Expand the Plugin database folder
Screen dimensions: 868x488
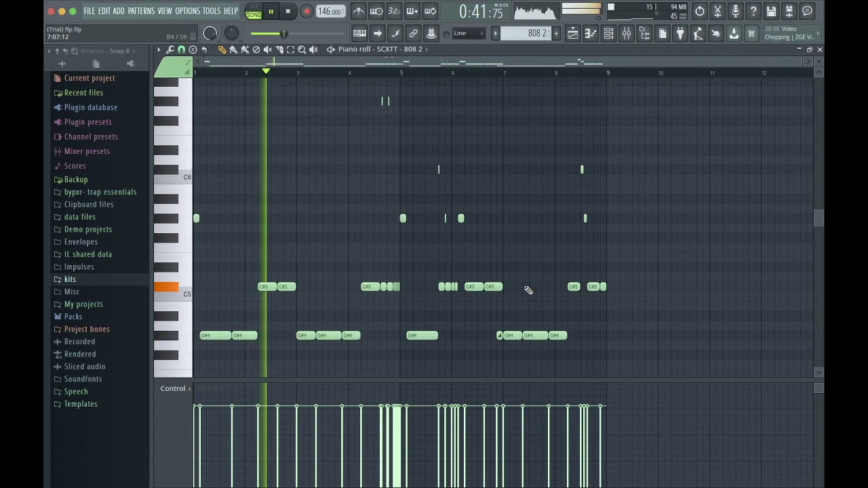[85, 107]
